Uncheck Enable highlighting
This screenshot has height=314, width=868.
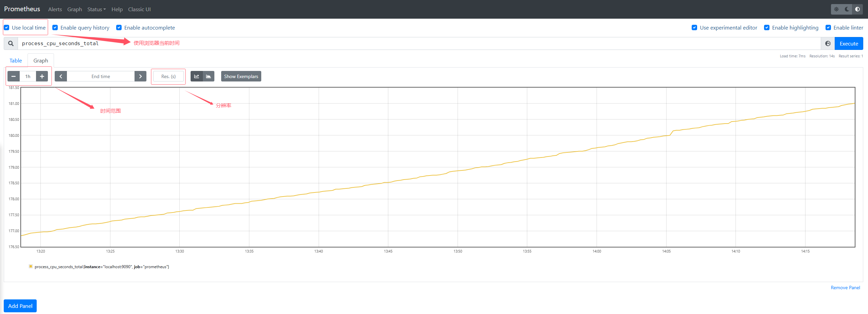(767, 27)
